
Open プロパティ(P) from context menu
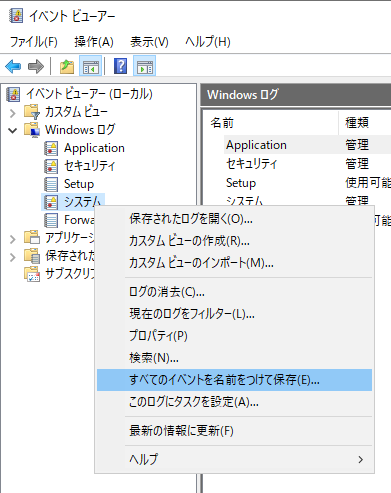tap(234, 336)
